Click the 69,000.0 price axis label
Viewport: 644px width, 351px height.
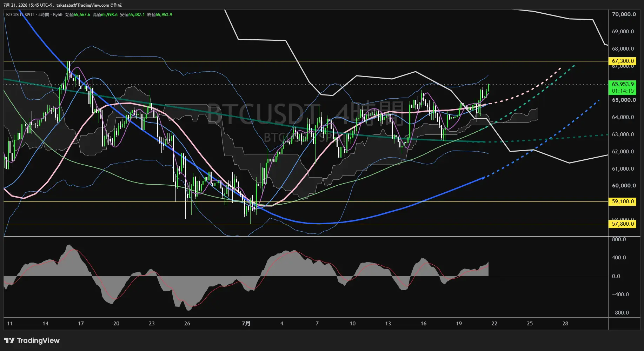[623, 32]
